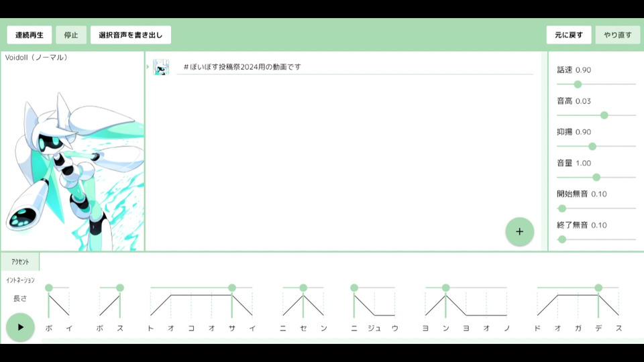The image size is (644, 362).
Task: Click the mora ガ in the accent panel
Action: point(578,328)
